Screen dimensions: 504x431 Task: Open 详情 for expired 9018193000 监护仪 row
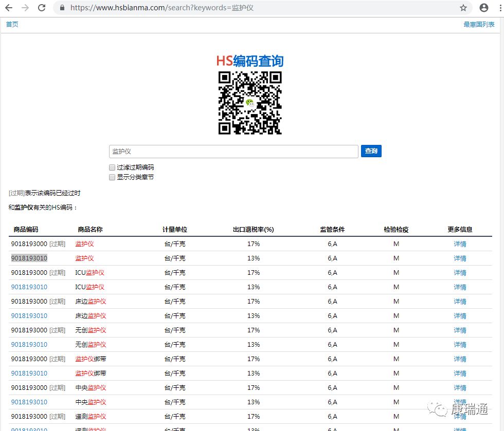(x=460, y=244)
